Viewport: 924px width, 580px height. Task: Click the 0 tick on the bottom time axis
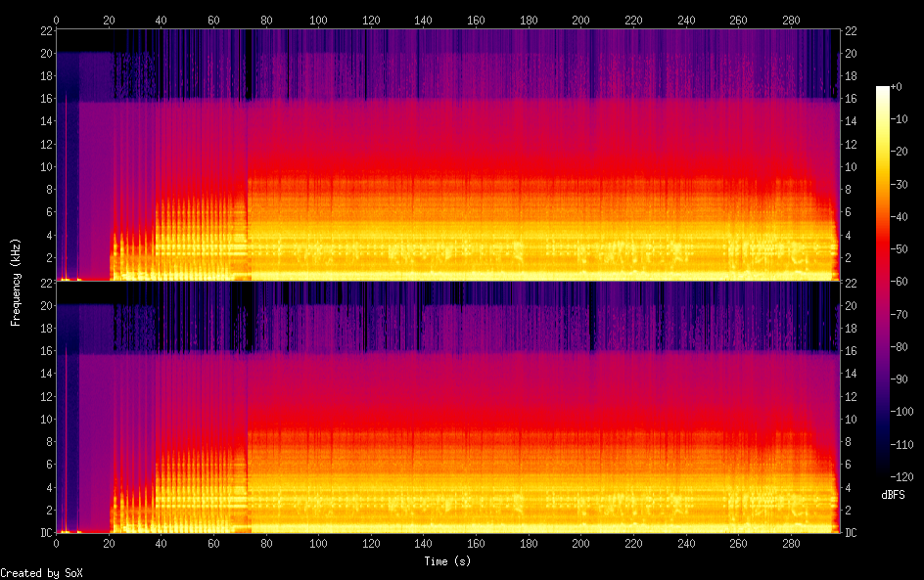[56, 544]
